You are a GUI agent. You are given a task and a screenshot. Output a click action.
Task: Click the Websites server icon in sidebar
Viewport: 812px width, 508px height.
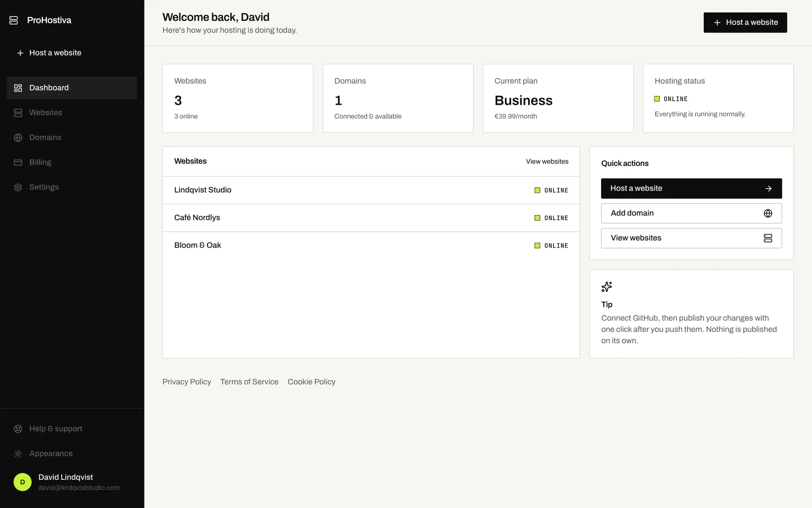[x=18, y=113]
